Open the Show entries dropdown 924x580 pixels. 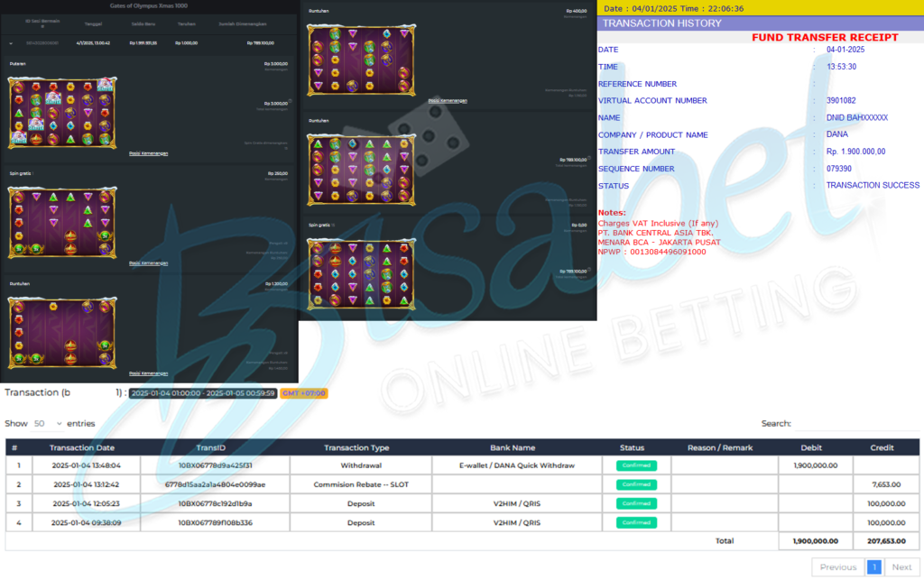47,423
